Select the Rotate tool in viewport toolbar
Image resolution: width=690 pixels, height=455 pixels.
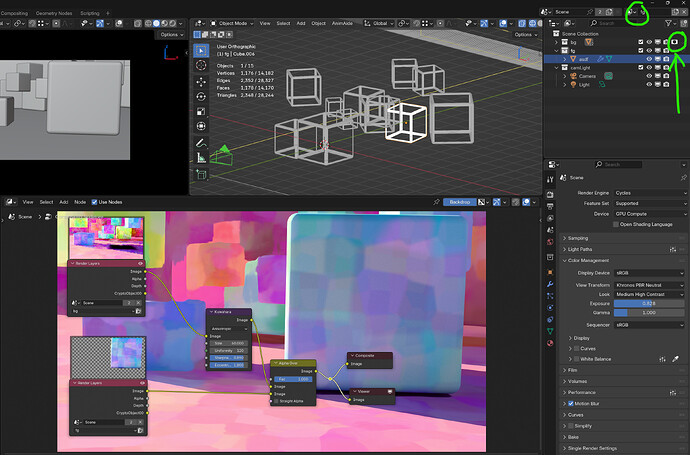pyautogui.click(x=201, y=96)
